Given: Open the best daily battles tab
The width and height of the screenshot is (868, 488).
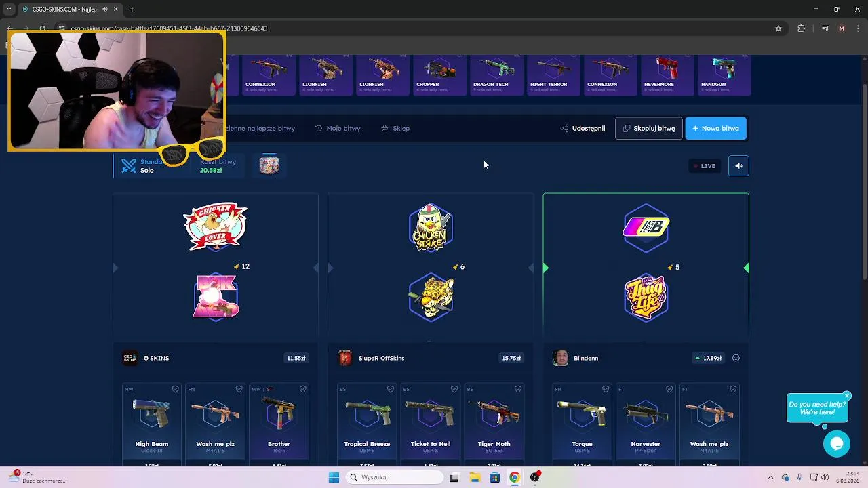Looking at the screenshot, I should pos(260,128).
